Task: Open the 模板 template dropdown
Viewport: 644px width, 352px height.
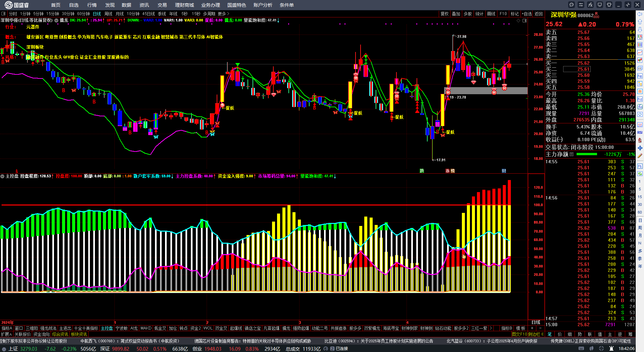Action: pyautogui.click(x=521, y=328)
